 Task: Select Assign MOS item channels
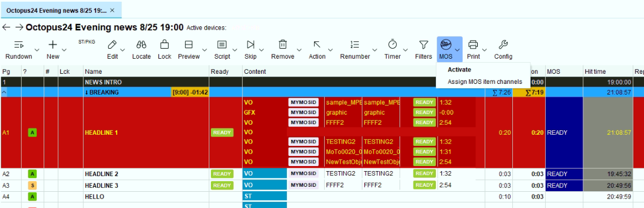(484, 82)
